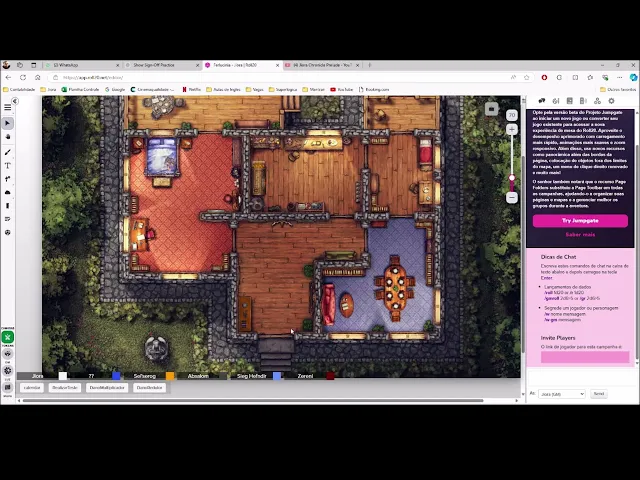Open the Art Library tab

(556, 101)
